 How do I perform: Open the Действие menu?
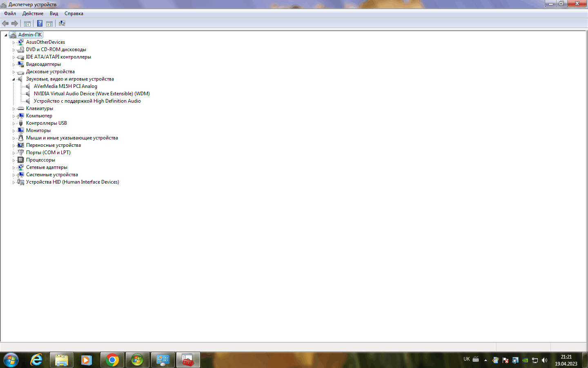(x=33, y=13)
